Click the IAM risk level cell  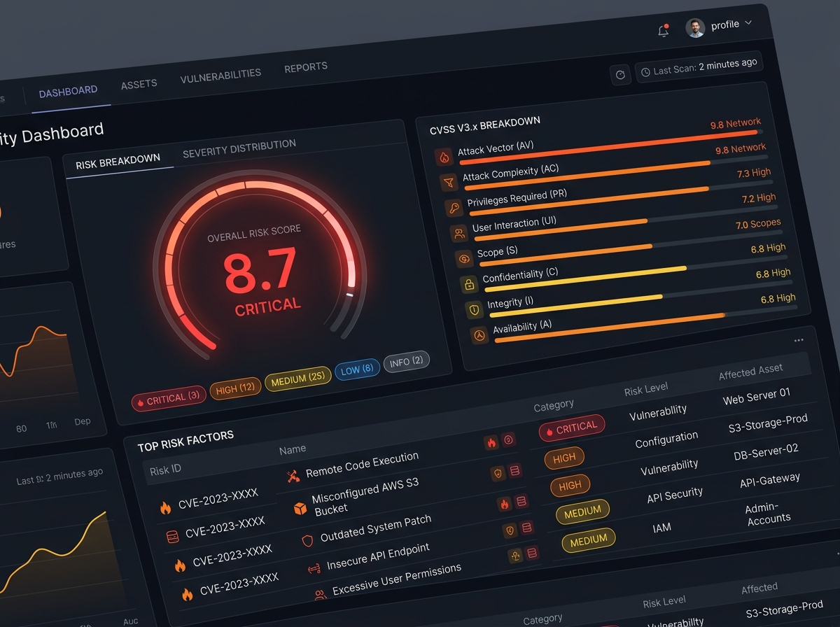[662, 528]
